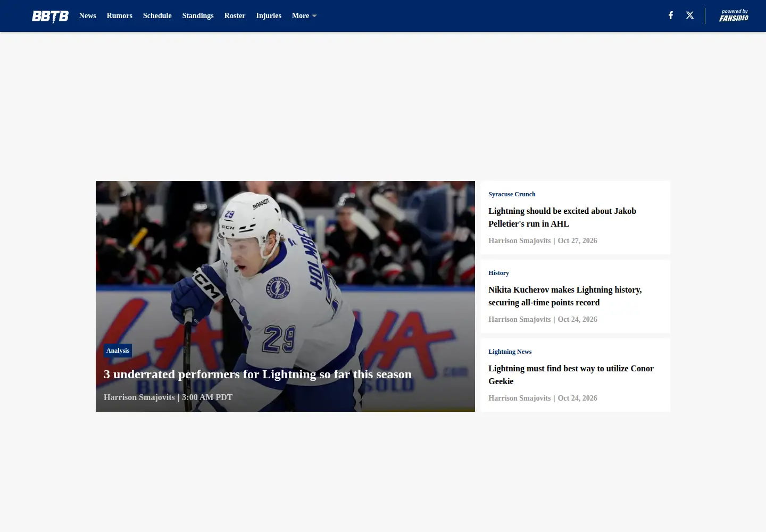Open the '3 underrated performers' headline
766x532 pixels.
pyautogui.click(x=257, y=375)
